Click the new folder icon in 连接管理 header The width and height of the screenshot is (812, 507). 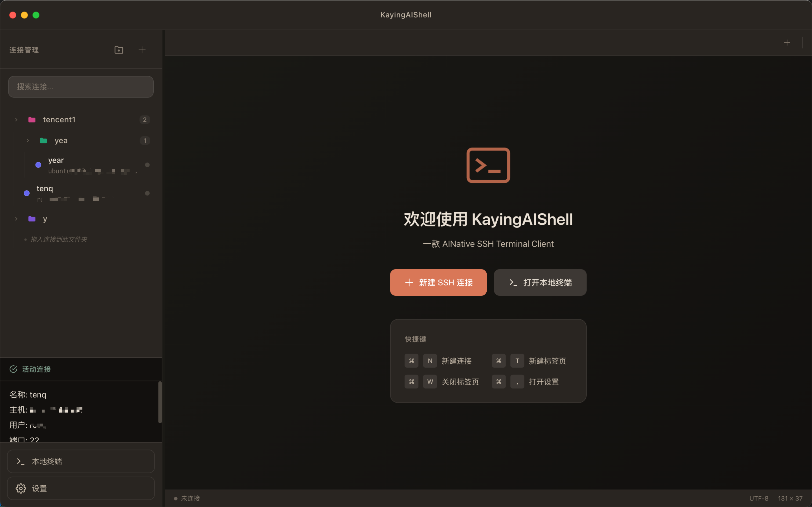tap(119, 50)
